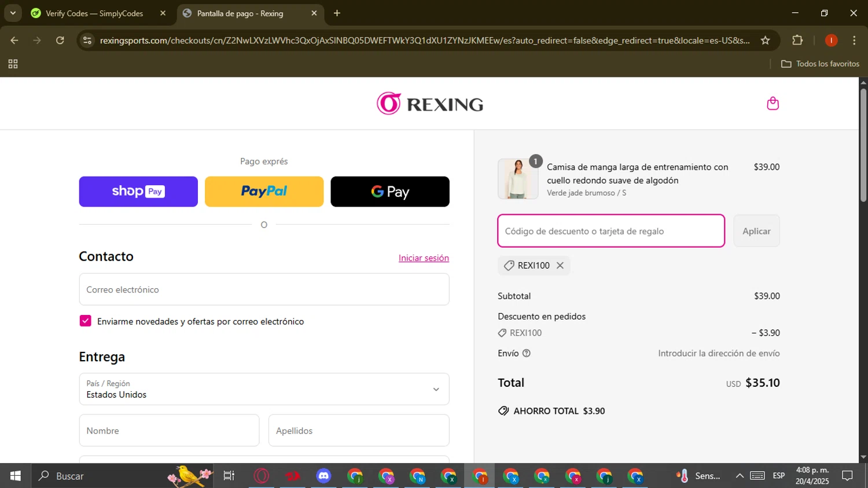The width and height of the screenshot is (868, 488).
Task: Click the Rexing logo
Action: [x=430, y=104]
